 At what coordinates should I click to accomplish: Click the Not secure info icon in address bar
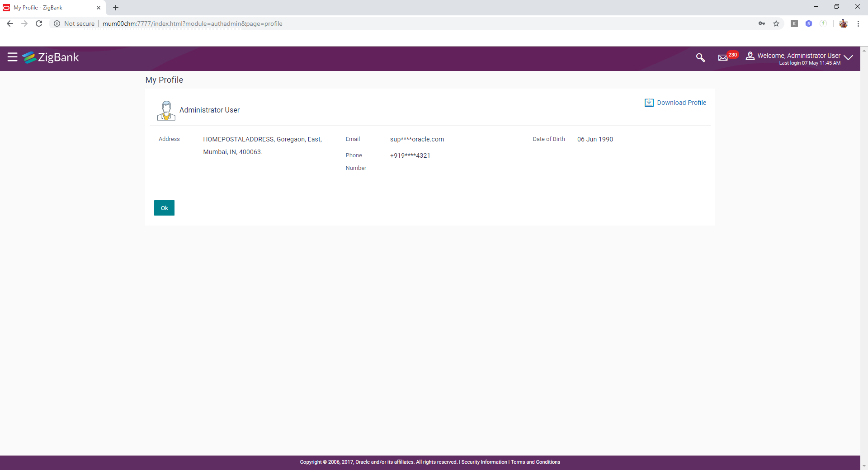coord(57,24)
